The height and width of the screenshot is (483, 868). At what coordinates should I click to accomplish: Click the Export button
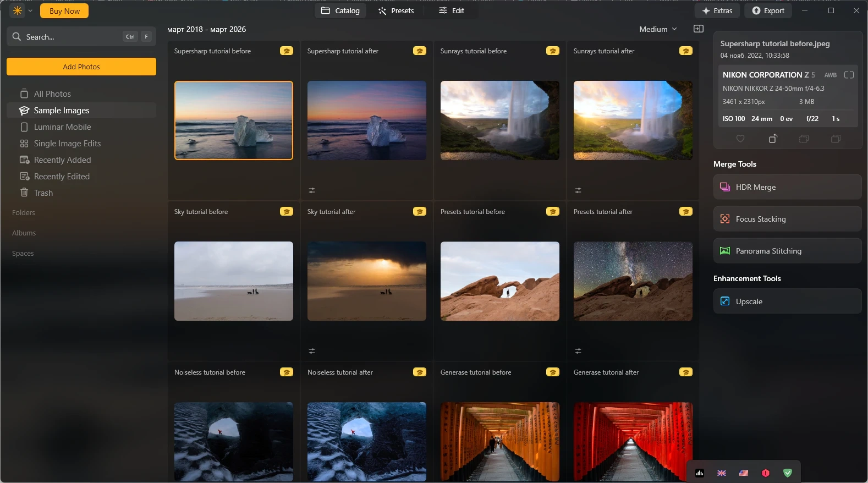point(768,10)
